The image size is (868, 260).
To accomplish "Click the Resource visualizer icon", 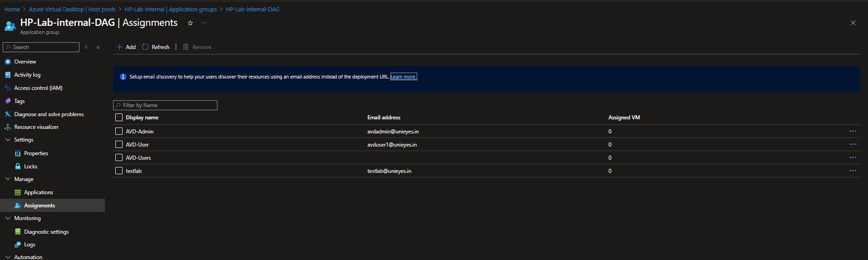I will coord(8,127).
